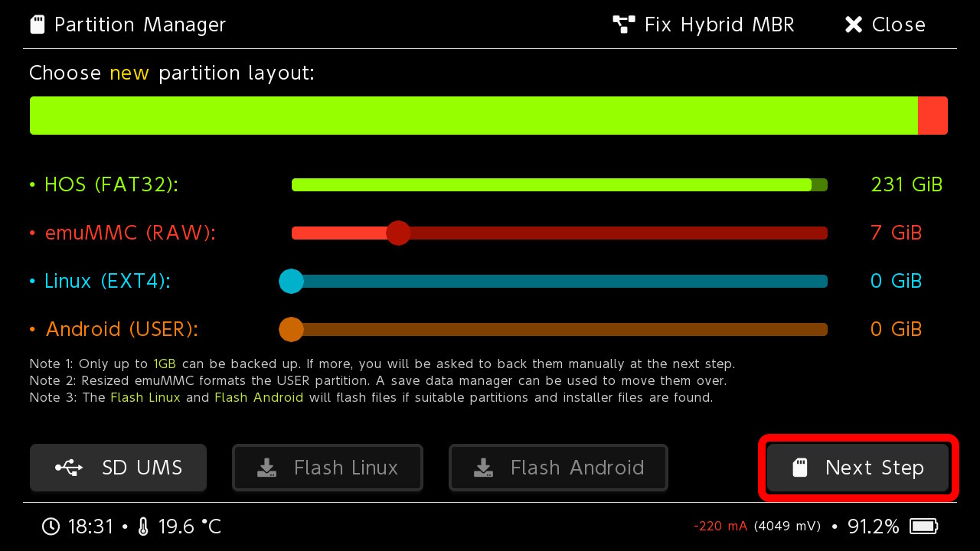Click the Flash Android text label

click(x=577, y=468)
